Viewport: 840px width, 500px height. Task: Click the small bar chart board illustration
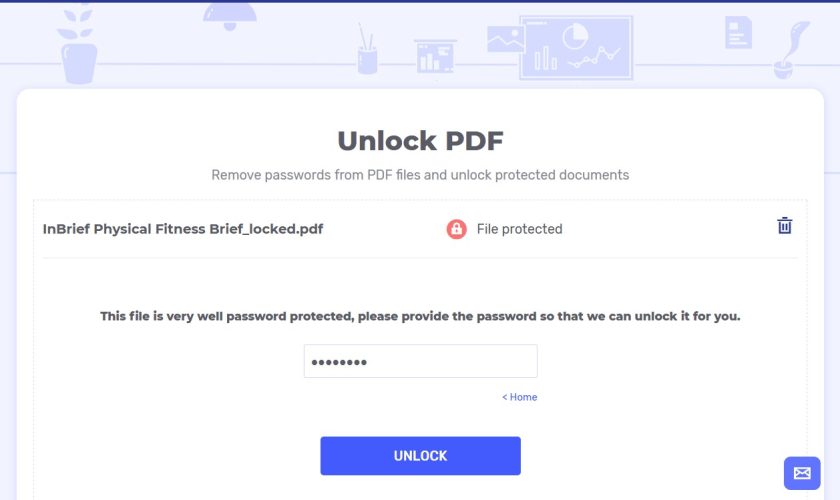pyautogui.click(x=435, y=56)
